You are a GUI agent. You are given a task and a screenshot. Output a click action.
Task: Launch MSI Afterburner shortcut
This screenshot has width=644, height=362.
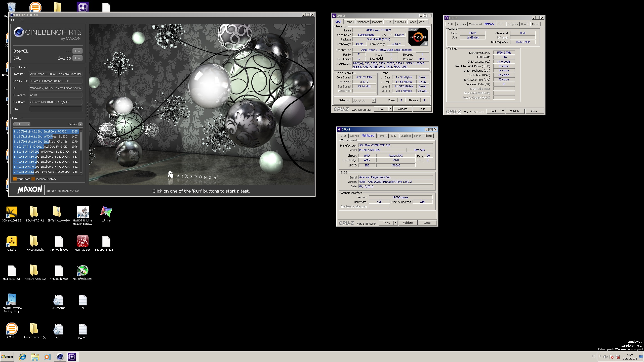coord(83,272)
